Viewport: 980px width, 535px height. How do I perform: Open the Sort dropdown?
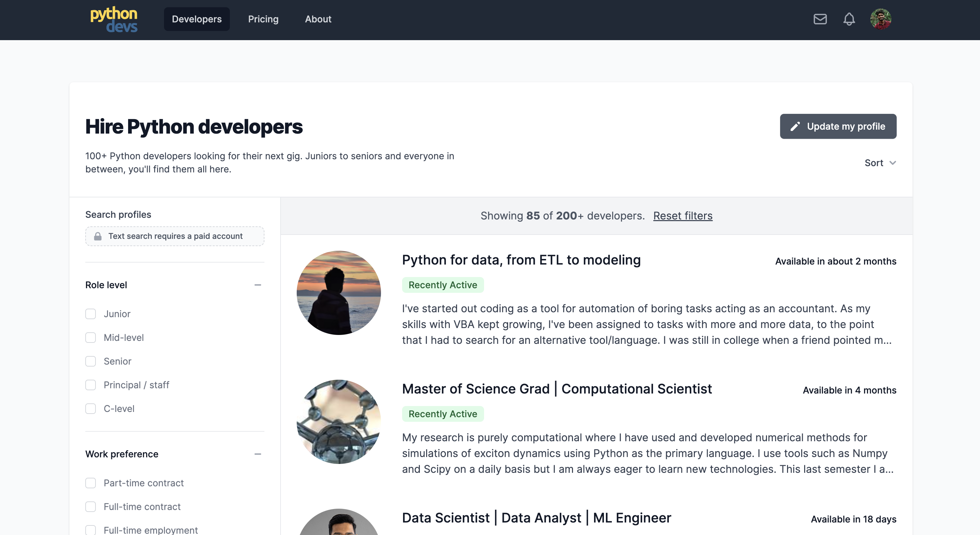pos(880,163)
